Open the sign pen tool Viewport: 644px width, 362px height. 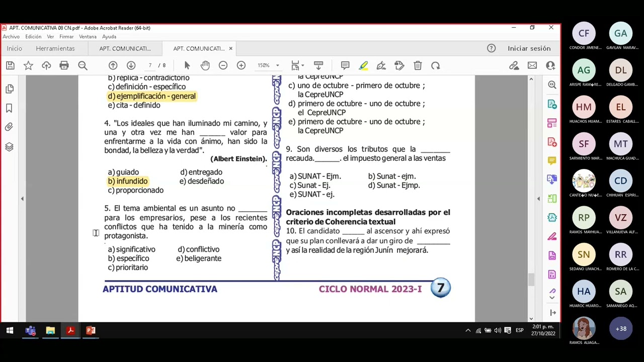pos(381,66)
